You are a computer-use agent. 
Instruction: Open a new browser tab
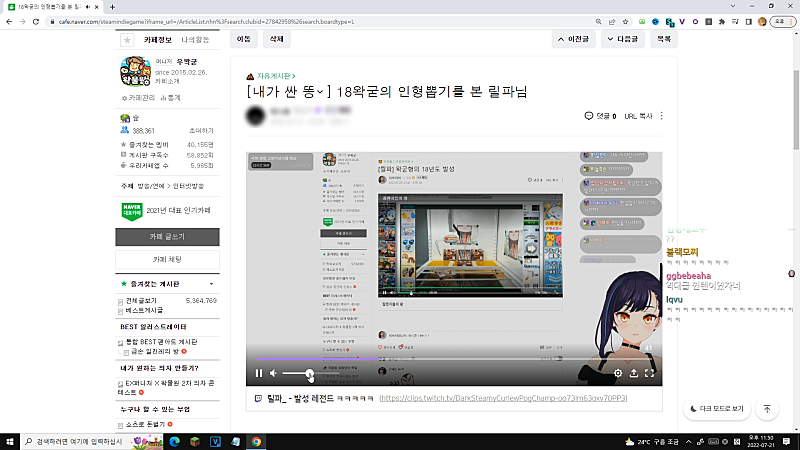tap(112, 7)
